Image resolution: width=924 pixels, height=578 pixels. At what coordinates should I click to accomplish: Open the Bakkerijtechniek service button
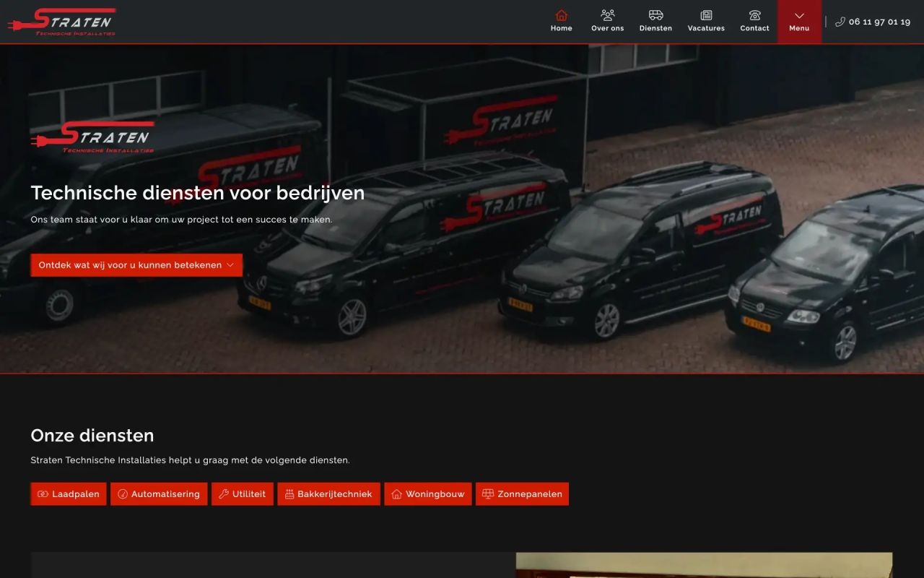pos(328,494)
